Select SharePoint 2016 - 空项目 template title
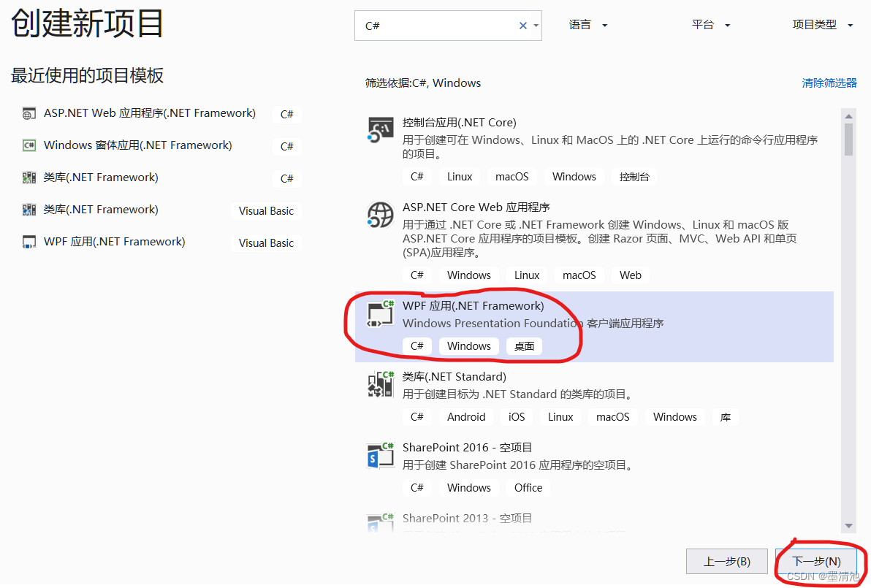The image size is (871, 588). [x=467, y=448]
